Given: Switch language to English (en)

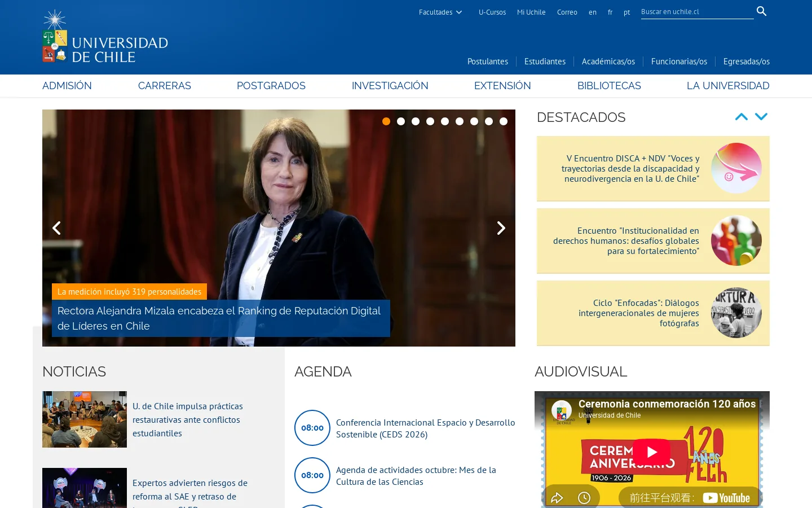Looking at the screenshot, I should pos(593,12).
